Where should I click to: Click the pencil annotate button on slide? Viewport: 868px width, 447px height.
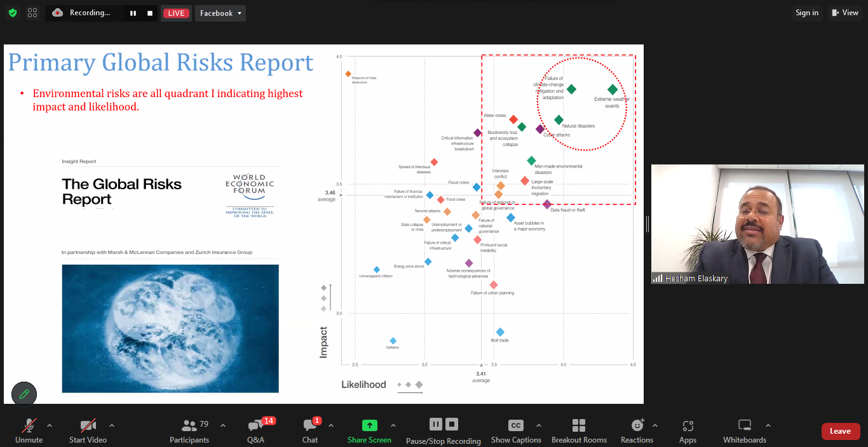click(24, 394)
